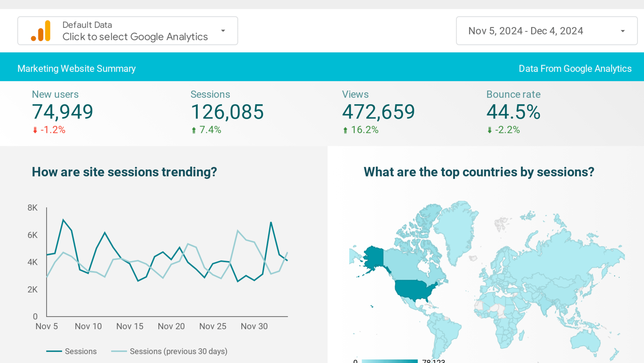Click the Bounce rate value 44.5%
Image resolution: width=644 pixels, height=363 pixels.
(x=513, y=112)
